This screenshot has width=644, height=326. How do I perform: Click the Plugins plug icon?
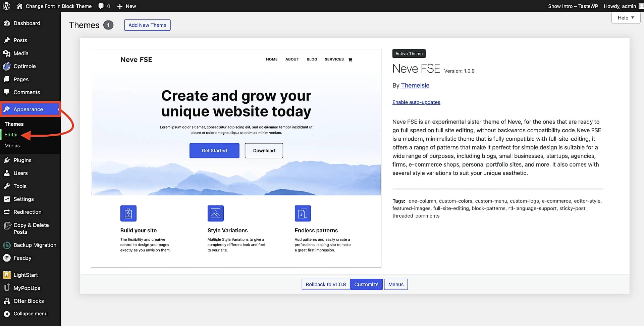(x=7, y=160)
